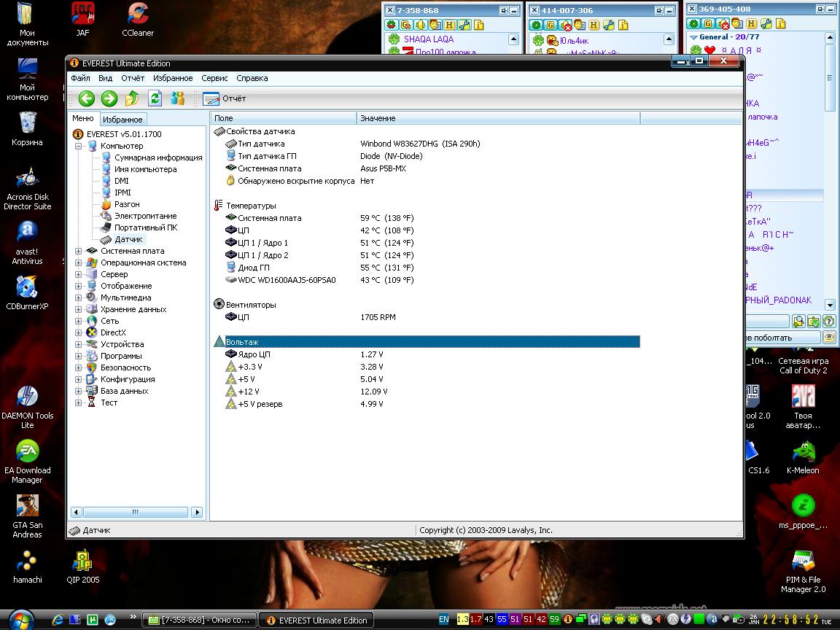840x630 pixels.
Task: Select Суммарная информация tree item
Action: (x=158, y=157)
